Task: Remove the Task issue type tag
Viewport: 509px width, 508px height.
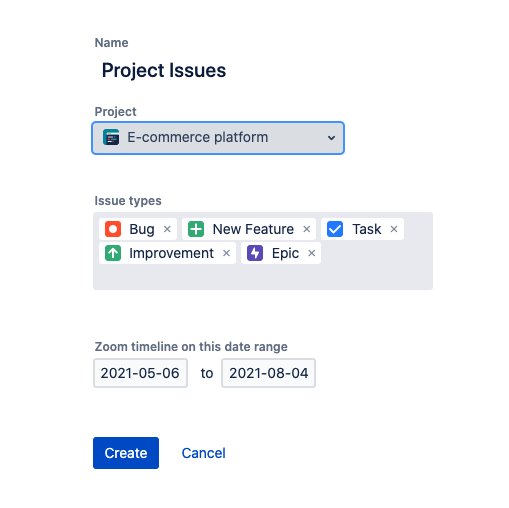Action: click(394, 229)
